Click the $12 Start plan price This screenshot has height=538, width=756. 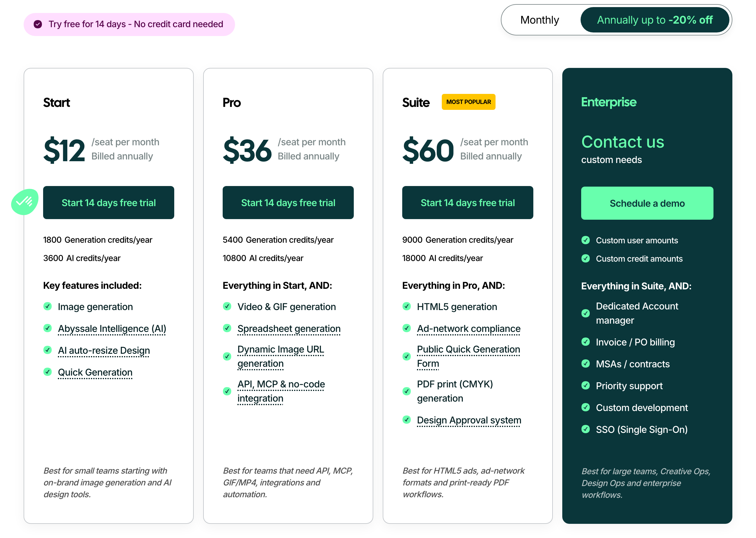point(64,150)
